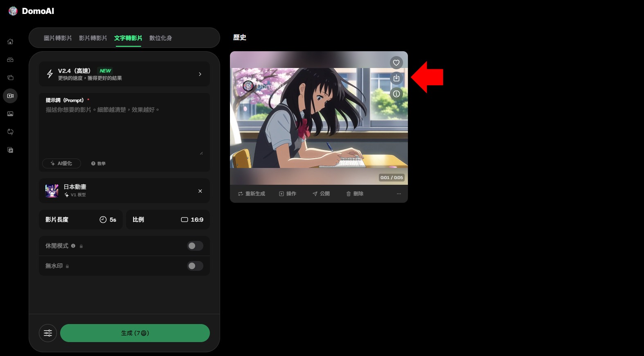Remove the 日本動畫 style with X
The image size is (644, 356).
pyautogui.click(x=200, y=191)
